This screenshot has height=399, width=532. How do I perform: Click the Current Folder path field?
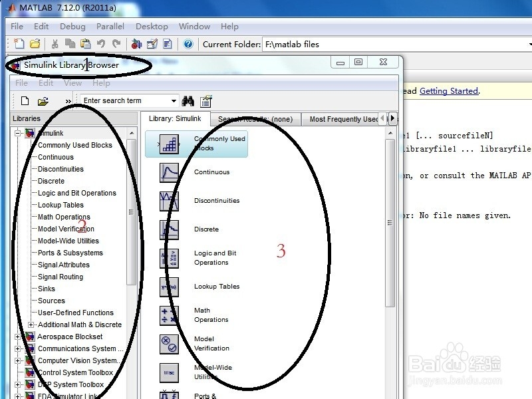pos(395,45)
